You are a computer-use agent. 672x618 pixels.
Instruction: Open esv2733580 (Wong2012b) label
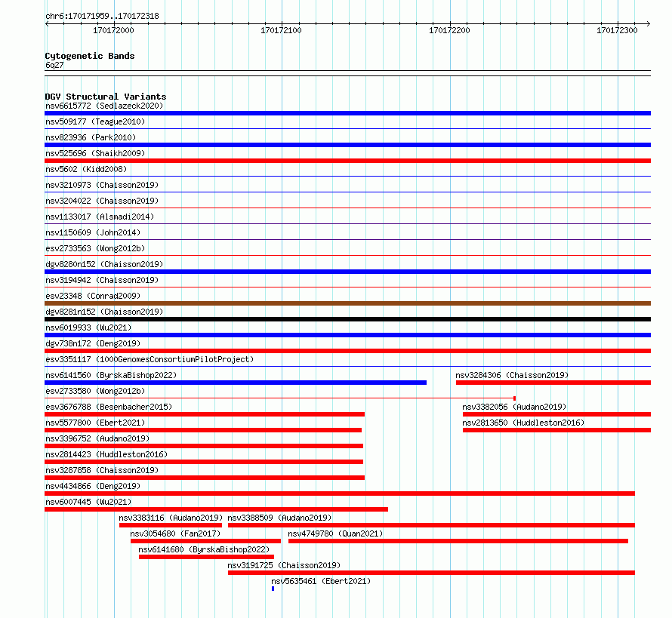point(95,391)
